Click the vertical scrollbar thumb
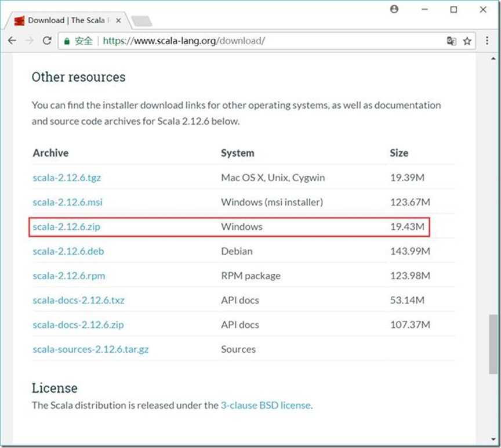This screenshot has height=448, width=501. pos(493,344)
